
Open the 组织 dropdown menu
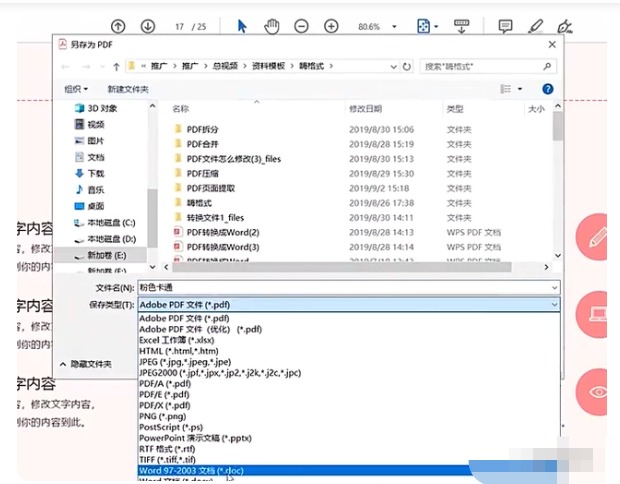coord(76,89)
